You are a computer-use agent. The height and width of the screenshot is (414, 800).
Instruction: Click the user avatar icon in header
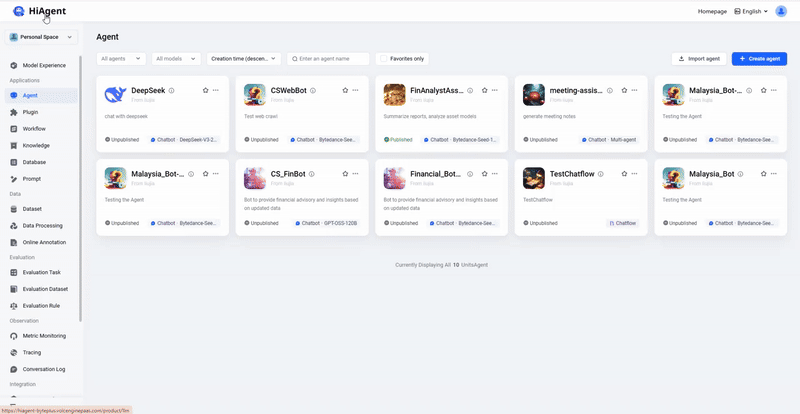[781, 11]
